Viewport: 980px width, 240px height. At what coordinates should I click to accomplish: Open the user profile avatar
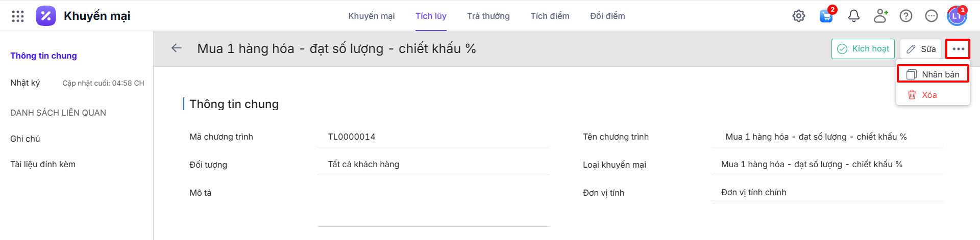point(957,16)
